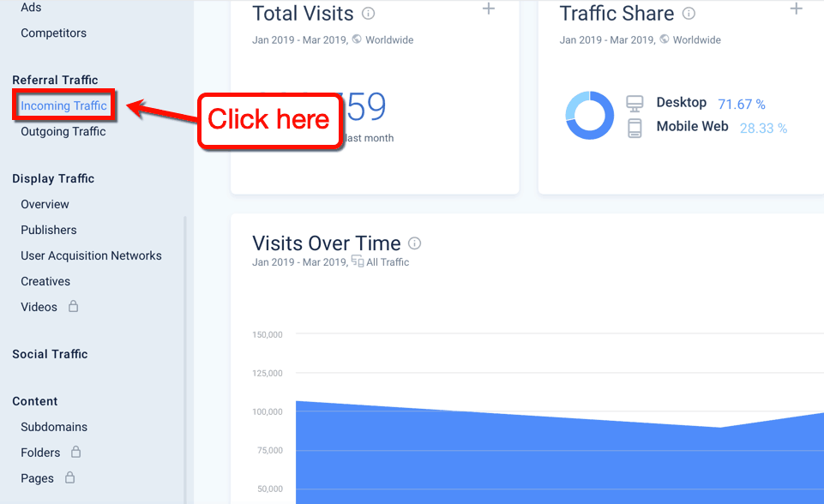
Task: Click the desktop device icon in Traffic Share
Action: coord(635,102)
